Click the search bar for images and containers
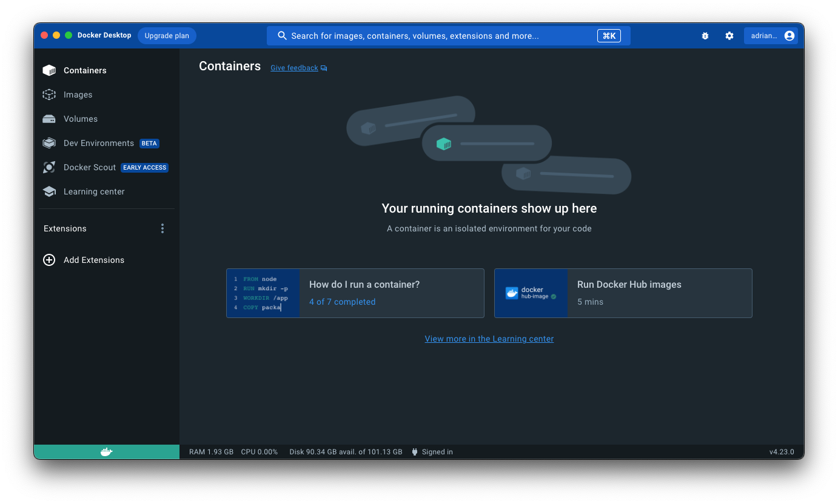The height and width of the screenshot is (504, 838). 449,36
